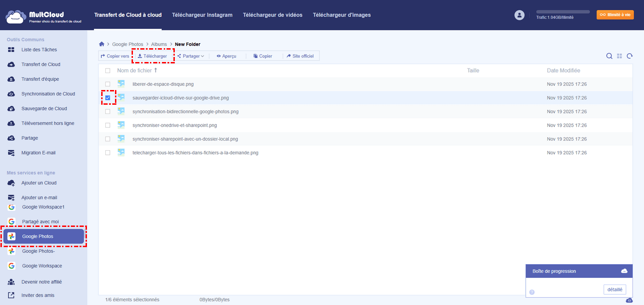Open the user account avatar icon
This screenshot has width=644, height=305.
click(519, 15)
